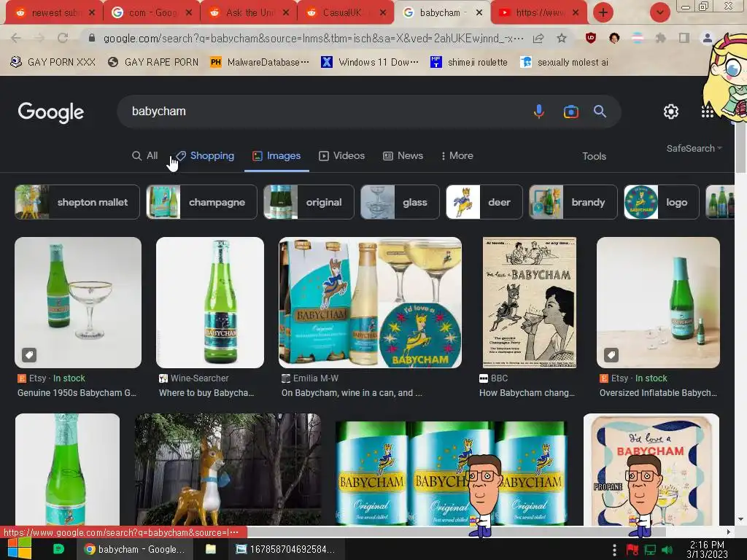This screenshot has width=747, height=560.
Task: Open the babycham - Google taskbar window
Action: pos(135,549)
